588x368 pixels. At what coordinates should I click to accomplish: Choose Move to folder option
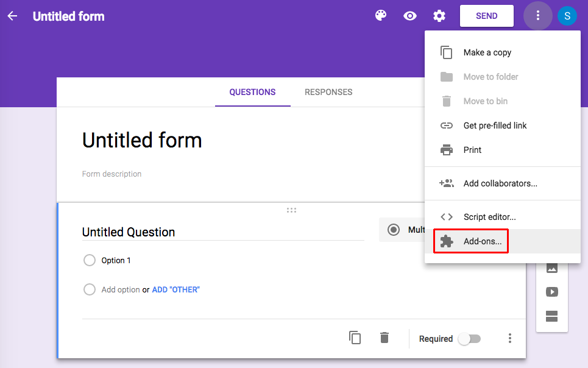(x=503, y=77)
